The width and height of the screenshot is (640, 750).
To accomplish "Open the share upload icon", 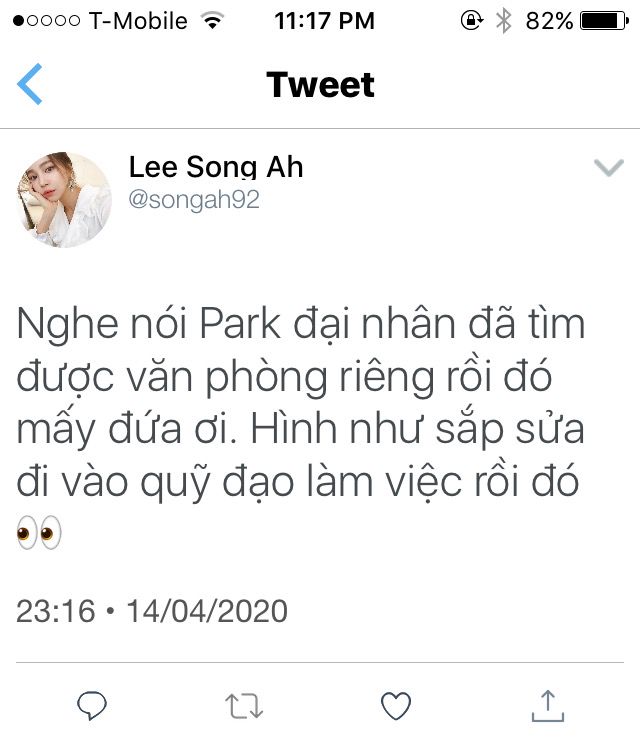I will pos(548,706).
